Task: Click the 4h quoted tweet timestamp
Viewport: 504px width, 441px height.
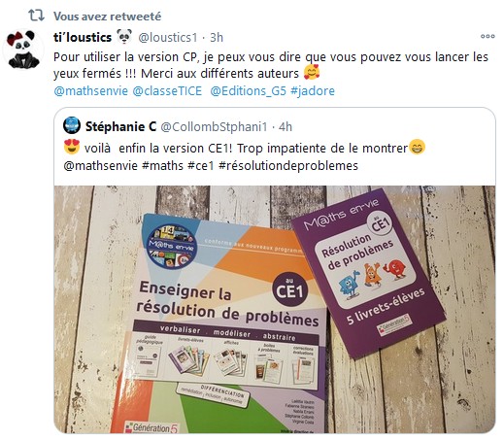Action: click(x=286, y=127)
